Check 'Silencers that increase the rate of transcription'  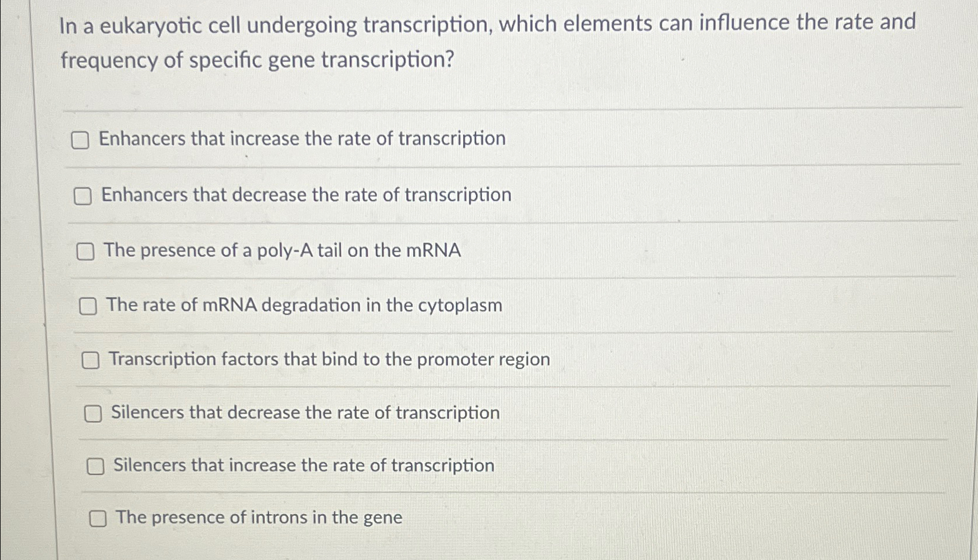(95, 466)
